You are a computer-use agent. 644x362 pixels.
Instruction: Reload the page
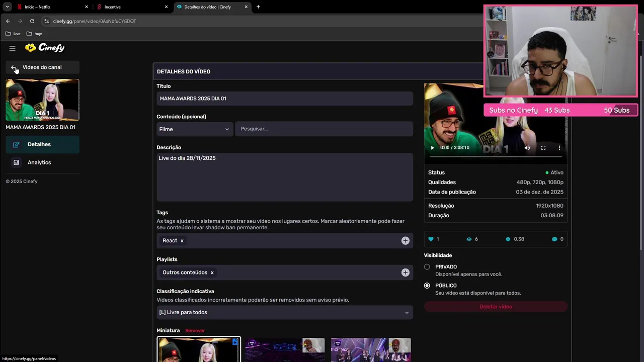(32, 21)
